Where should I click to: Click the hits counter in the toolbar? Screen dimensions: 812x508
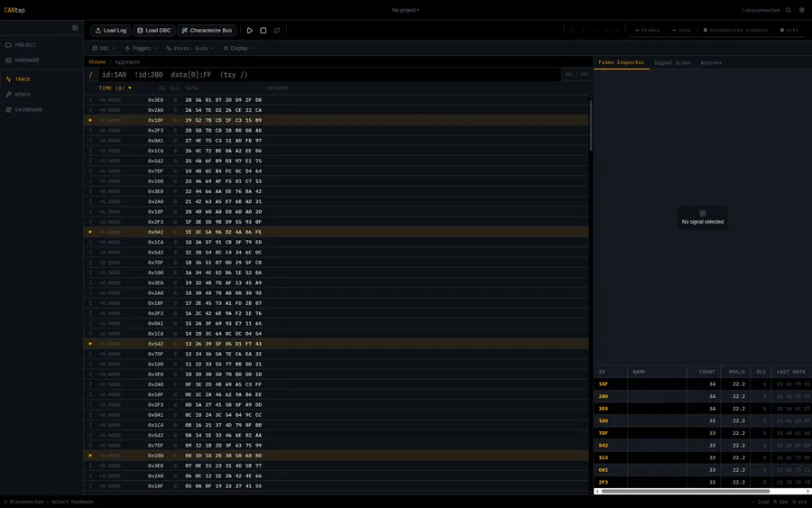(789, 31)
